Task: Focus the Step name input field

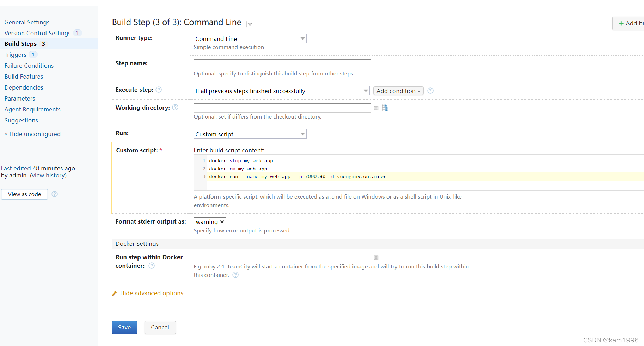Action: [x=282, y=64]
